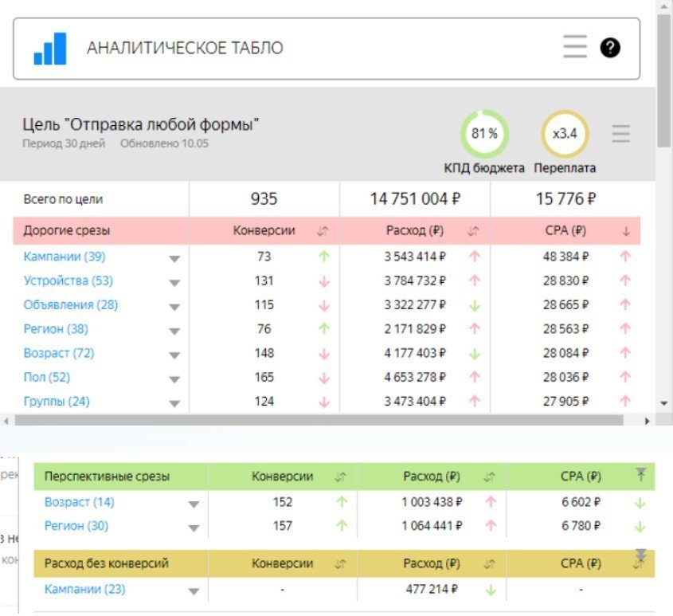Image resolution: width=673 pixels, height=616 pixels.
Task: Expand the Возраст (14) dropdown arrow
Action: (x=194, y=504)
